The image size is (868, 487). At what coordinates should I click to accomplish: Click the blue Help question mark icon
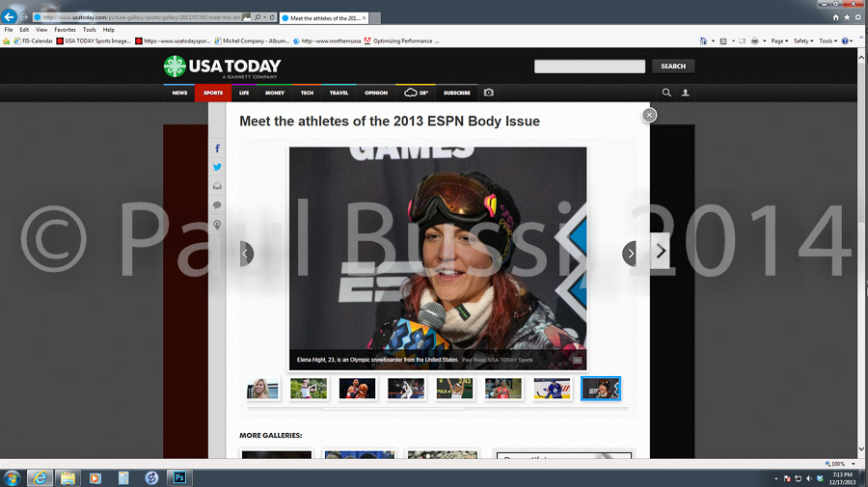click(845, 41)
